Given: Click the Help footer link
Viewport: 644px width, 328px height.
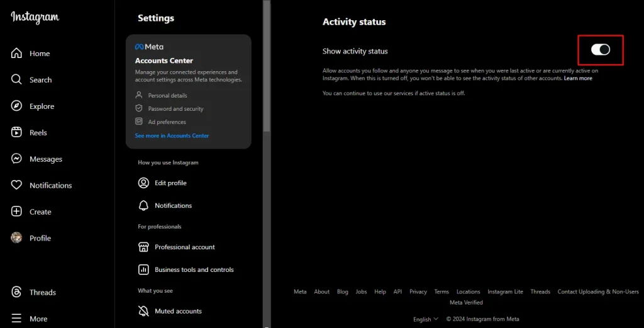Looking at the screenshot, I should point(380,291).
